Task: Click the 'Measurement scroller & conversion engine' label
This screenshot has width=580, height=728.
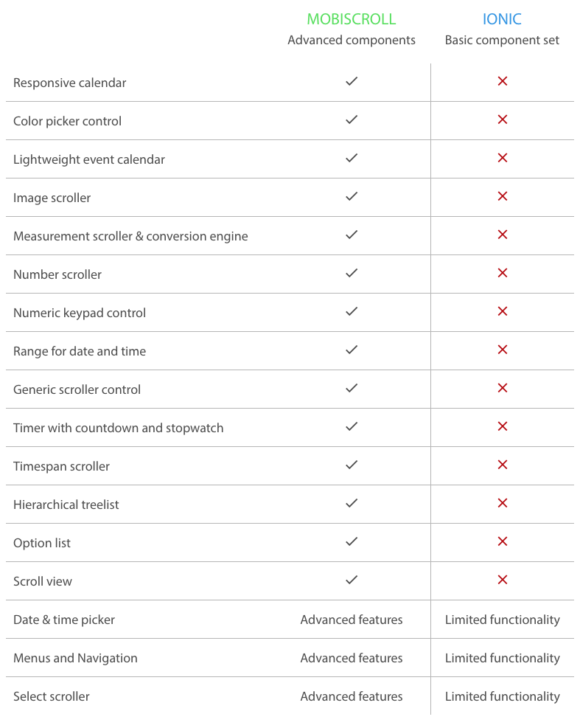Action: coord(130,236)
